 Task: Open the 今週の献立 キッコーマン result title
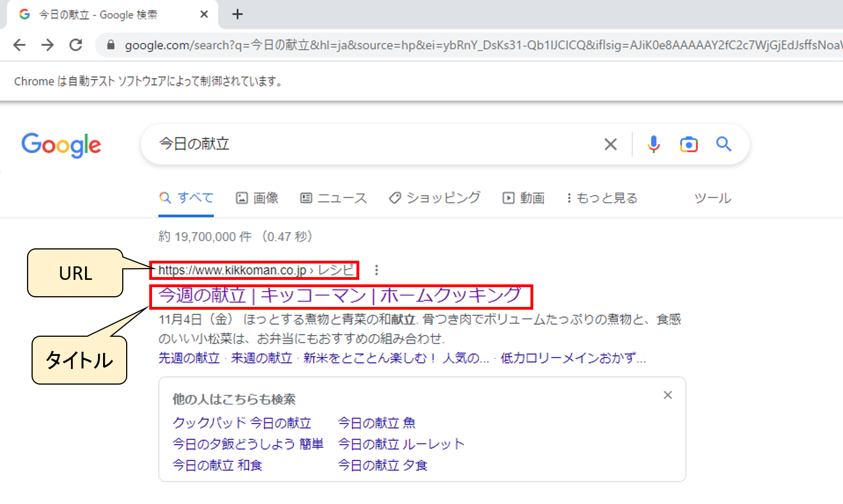click(x=340, y=296)
